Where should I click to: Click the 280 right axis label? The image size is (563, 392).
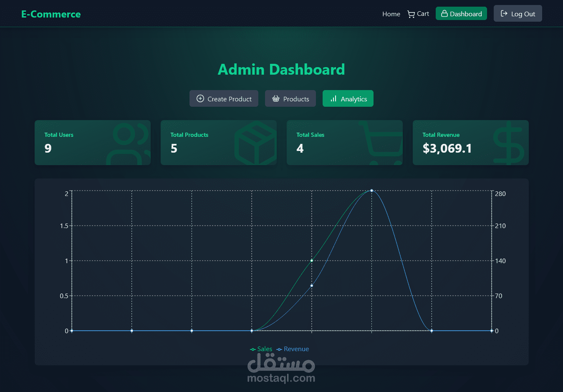tap(500, 194)
